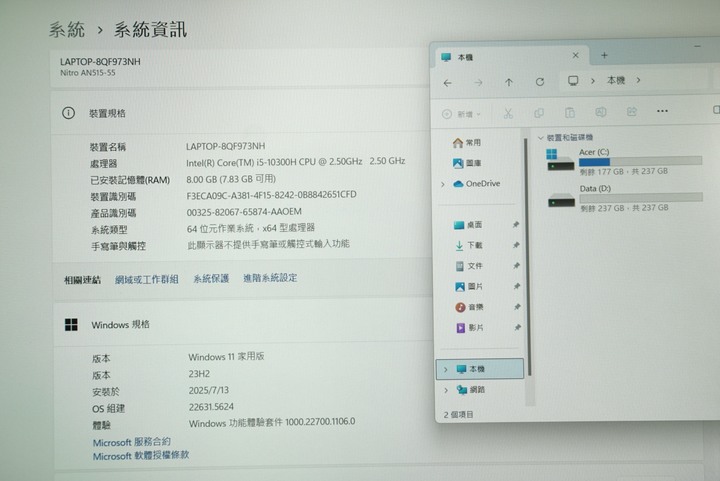720x481 pixels.
Task: Click the processor value i5-10300H text
Action: pyautogui.click(x=296, y=162)
